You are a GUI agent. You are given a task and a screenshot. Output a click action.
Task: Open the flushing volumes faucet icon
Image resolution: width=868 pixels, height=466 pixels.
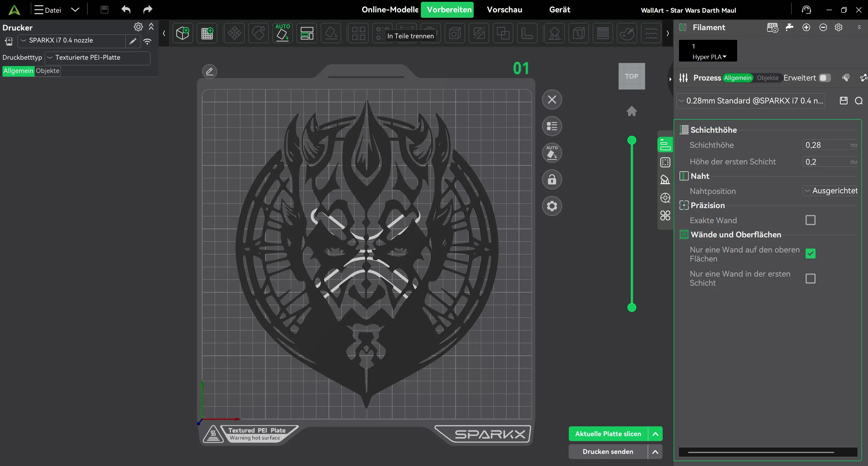coord(789,27)
